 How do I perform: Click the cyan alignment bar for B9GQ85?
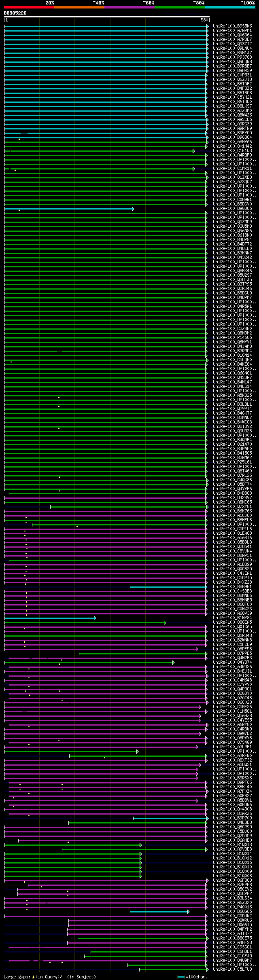pos(69,209)
